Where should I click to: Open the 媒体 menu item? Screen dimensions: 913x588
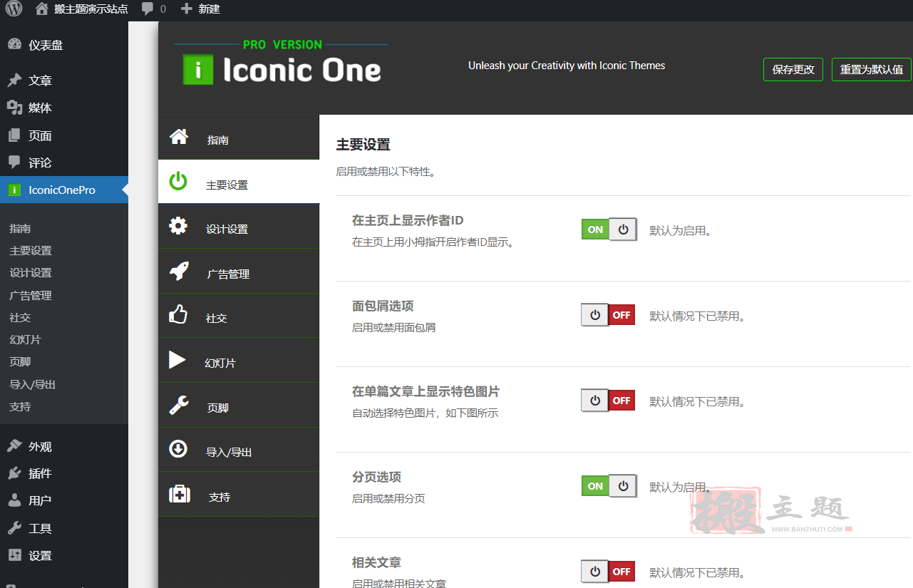point(64,108)
